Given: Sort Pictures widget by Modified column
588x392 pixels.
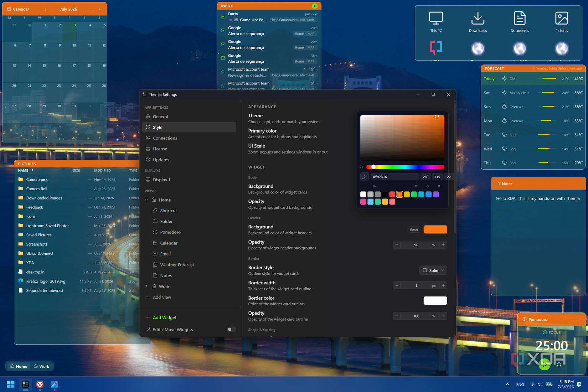Looking at the screenshot, I should click(102, 170).
